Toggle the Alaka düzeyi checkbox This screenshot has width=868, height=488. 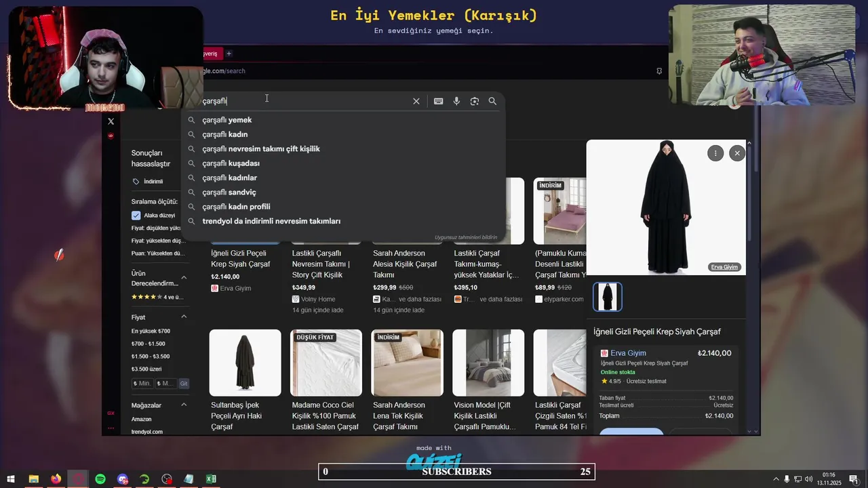(x=136, y=216)
